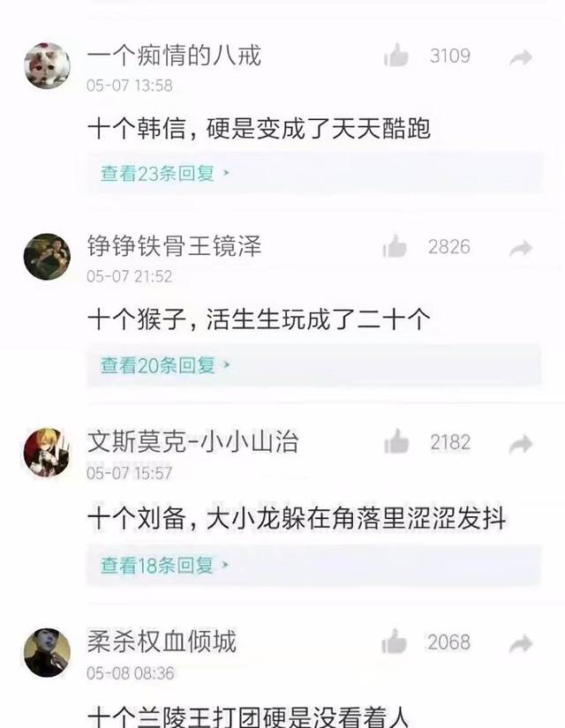Share the comment by 文斯莫克-小小山治
This screenshot has height=728, width=565.
(x=520, y=445)
